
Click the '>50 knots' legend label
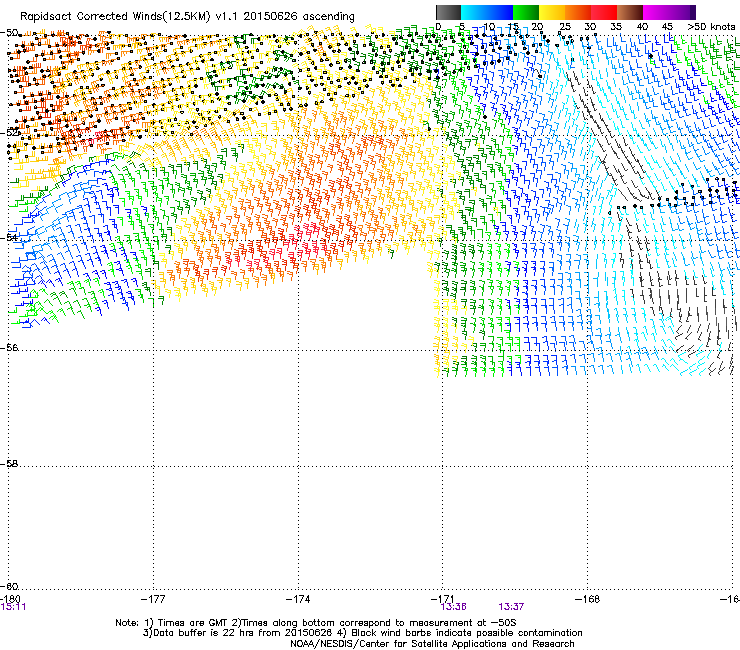(711, 27)
